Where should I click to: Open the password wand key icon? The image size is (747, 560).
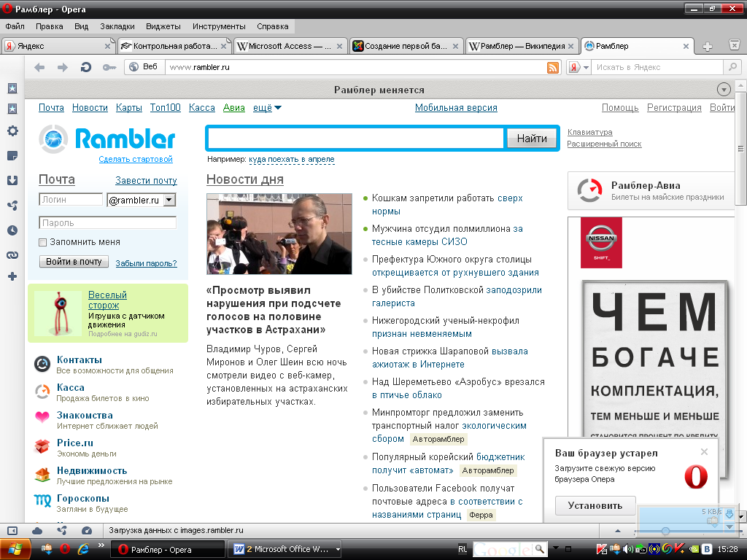click(x=109, y=68)
